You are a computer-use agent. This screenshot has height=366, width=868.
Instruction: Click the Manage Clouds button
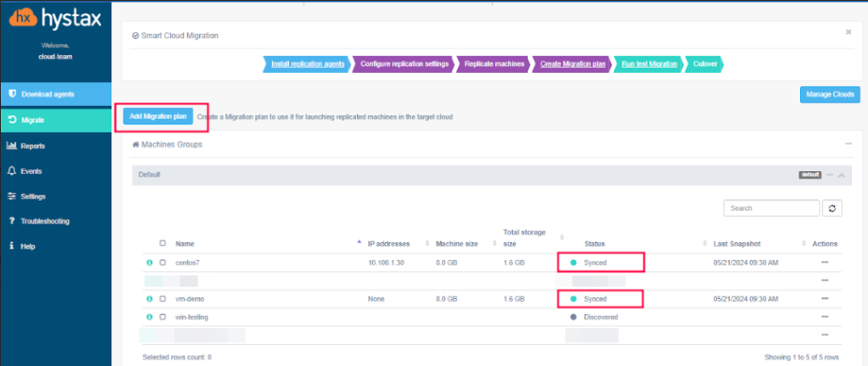[830, 95]
